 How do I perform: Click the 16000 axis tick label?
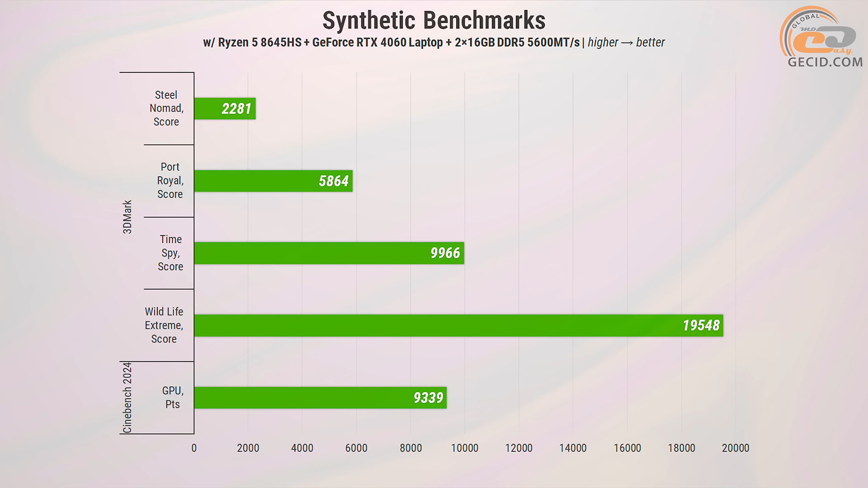pyautogui.click(x=627, y=448)
